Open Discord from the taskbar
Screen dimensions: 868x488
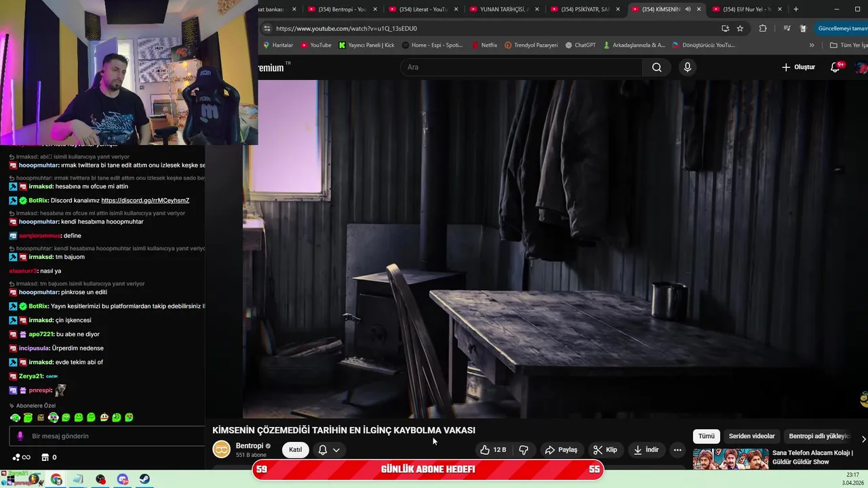tap(123, 480)
